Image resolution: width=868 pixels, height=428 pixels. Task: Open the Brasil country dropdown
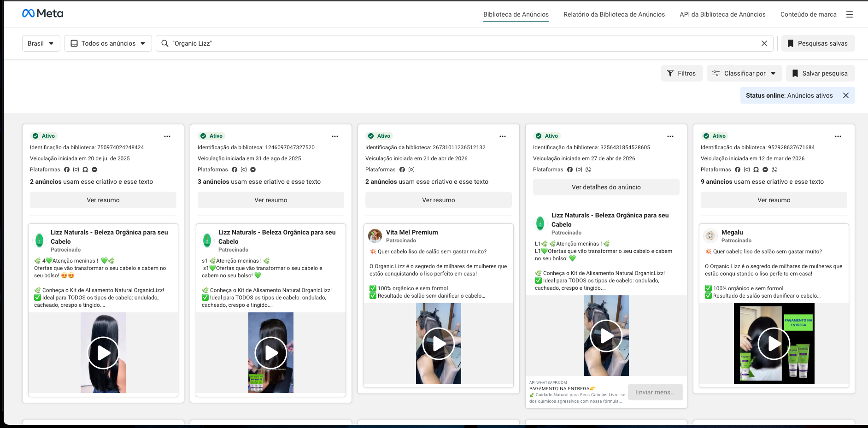coord(41,43)
